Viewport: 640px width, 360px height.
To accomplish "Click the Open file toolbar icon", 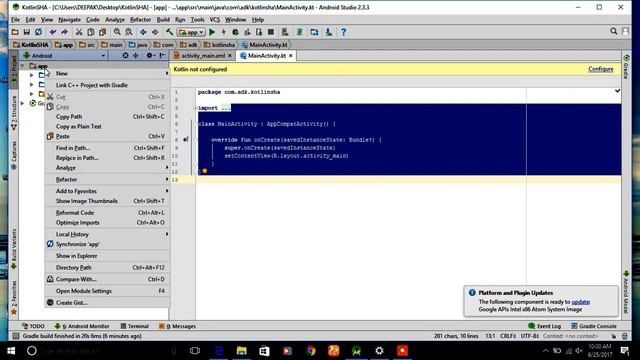I will pos(15,32).
